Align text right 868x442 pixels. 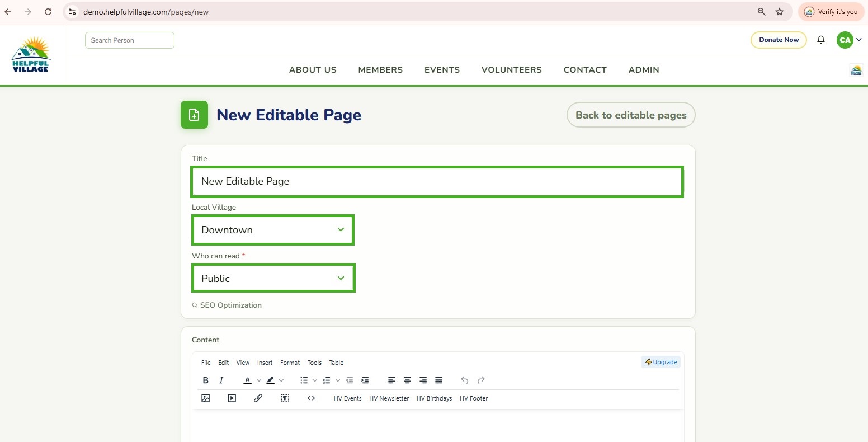click(x=423, y=380)
